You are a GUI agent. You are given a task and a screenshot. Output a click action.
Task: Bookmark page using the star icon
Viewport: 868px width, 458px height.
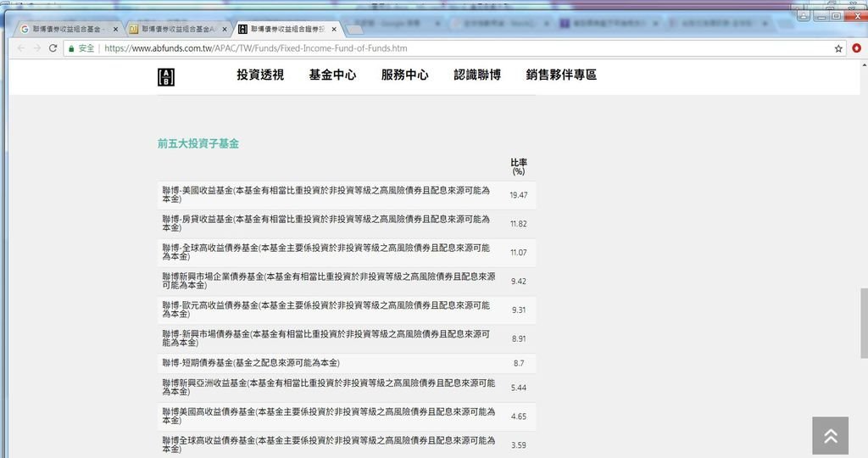[x=838, y=48]
